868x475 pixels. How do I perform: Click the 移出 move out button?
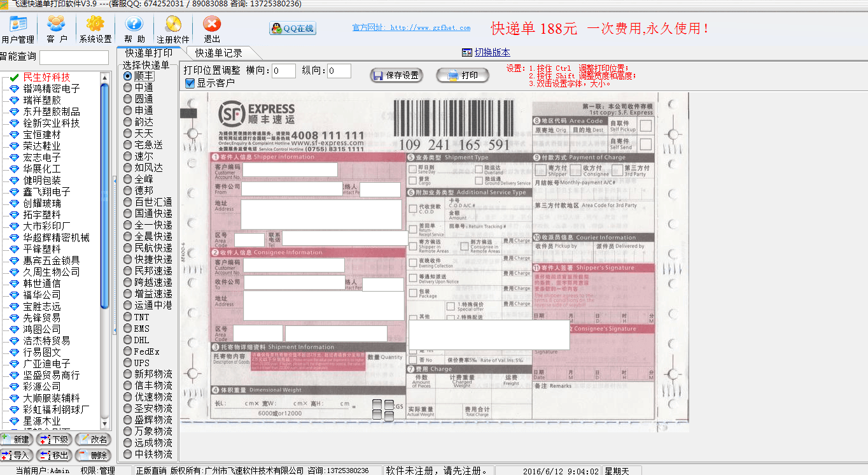coord(54,455)
